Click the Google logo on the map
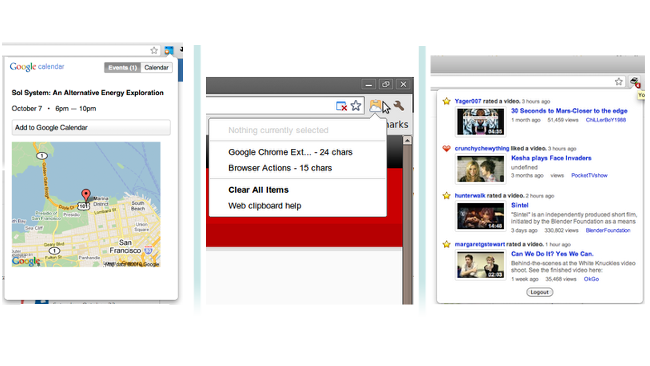The image size is (650, 366). [26, 261]
